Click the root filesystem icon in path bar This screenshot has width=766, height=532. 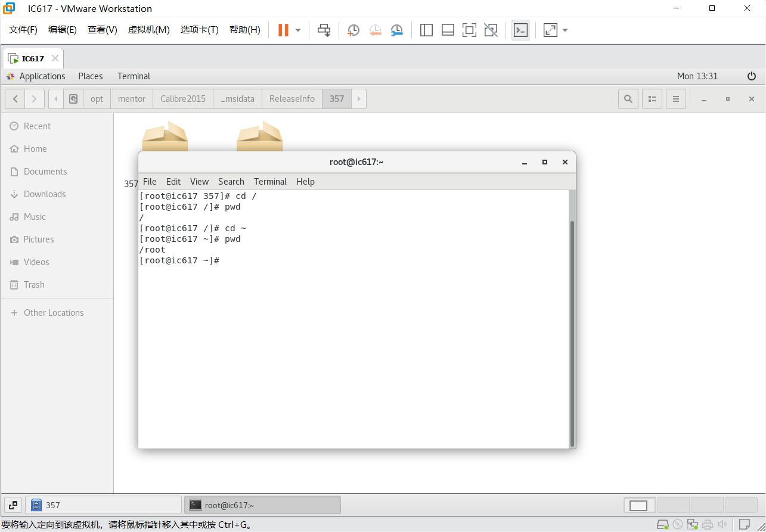(x=73, y=99)
